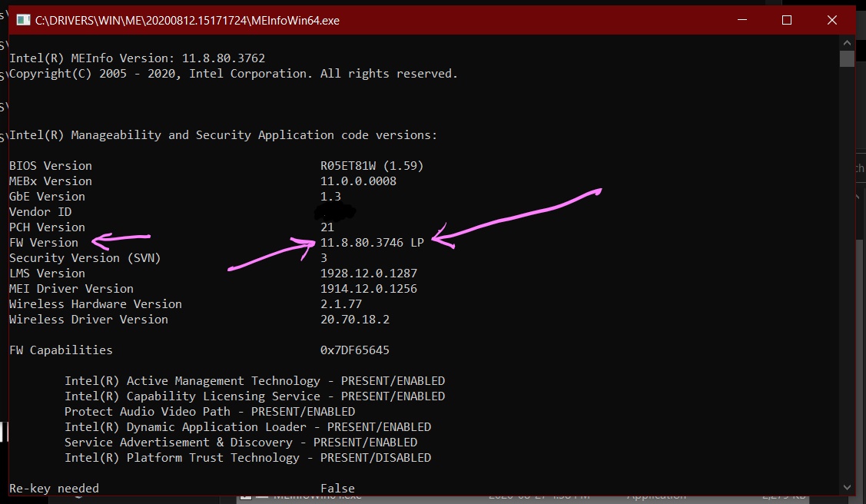Image resolution: width=866 pixels, height=504 pixels.
Task: Click the 'FW Capabilities' label
Action: (x=61, y=350)
